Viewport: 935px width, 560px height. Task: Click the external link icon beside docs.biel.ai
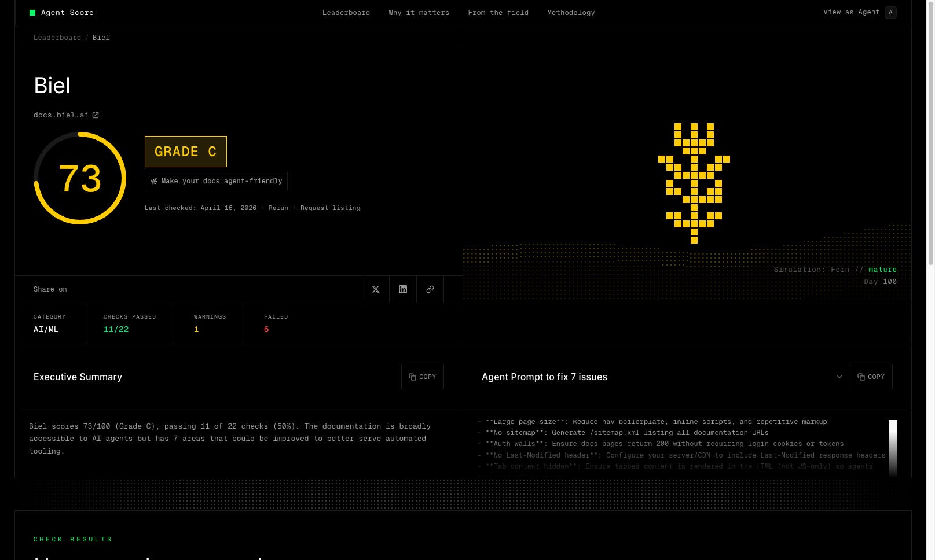tap(96, 115)
